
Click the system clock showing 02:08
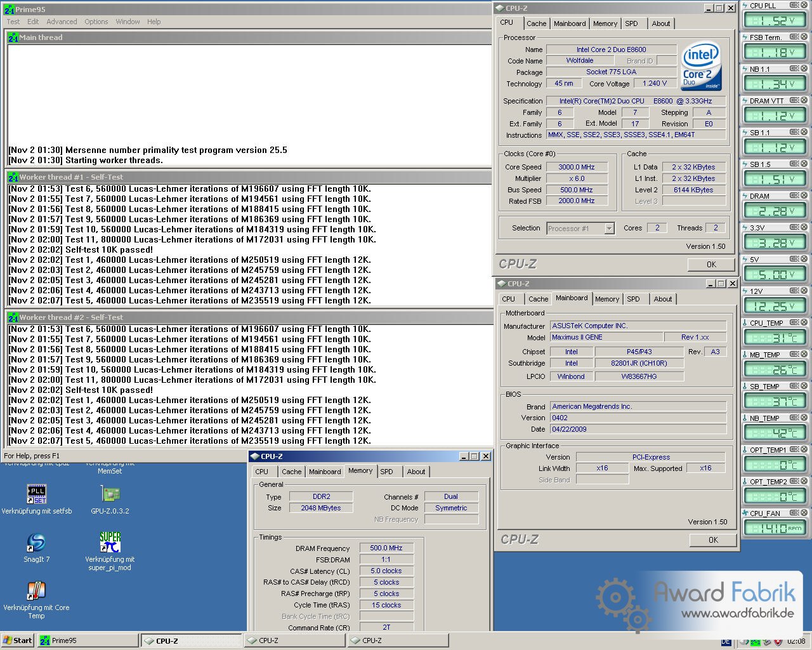click(796, 641)
